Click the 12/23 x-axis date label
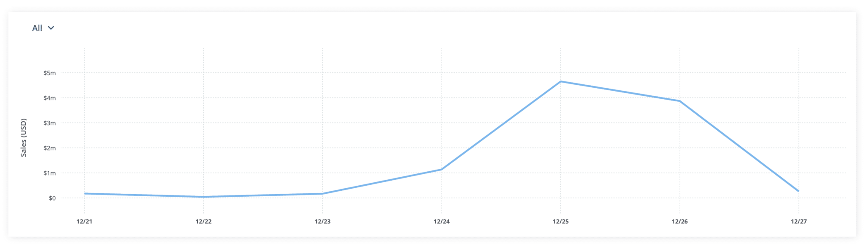 [323, 221]
